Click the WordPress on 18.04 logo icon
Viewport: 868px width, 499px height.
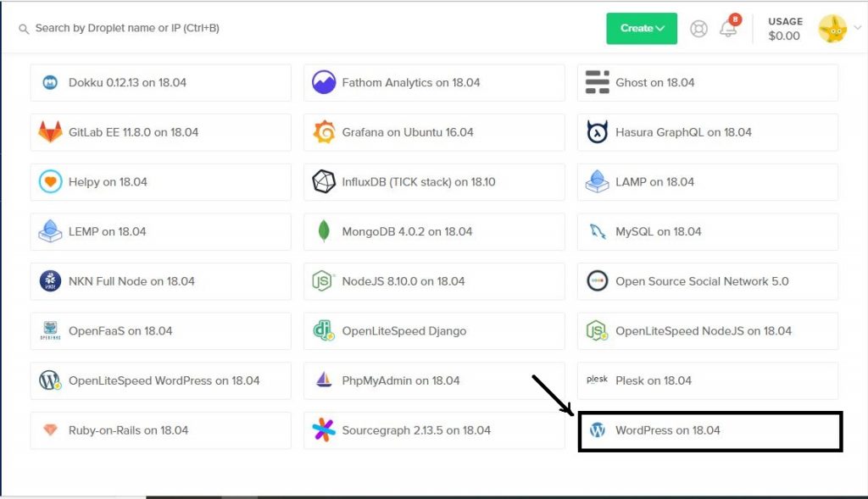coord(598,430)
